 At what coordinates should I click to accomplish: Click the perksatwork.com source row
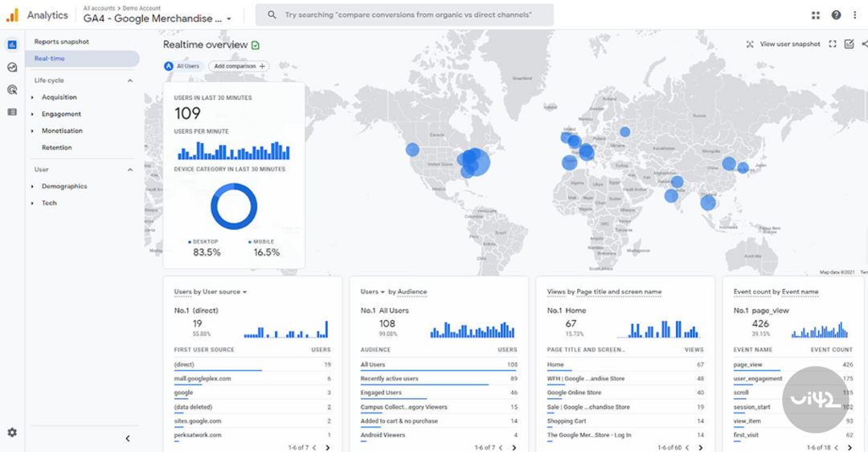tap(252, 435)
